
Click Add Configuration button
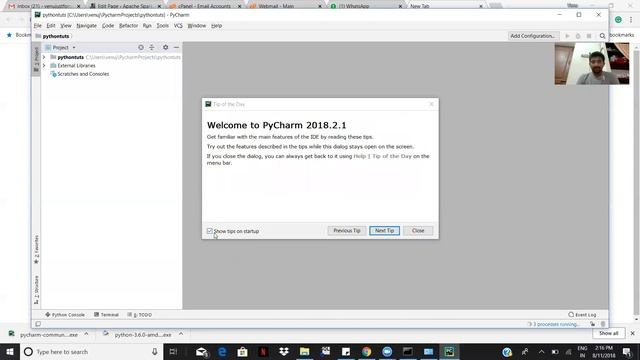click(533, 36)
